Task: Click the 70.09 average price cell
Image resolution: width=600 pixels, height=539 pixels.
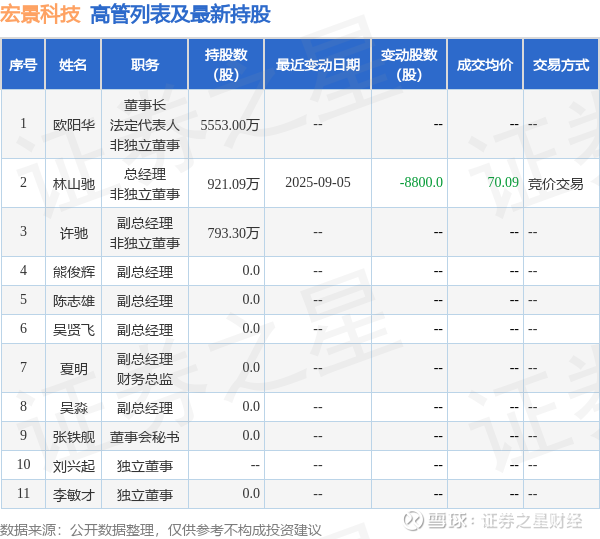Action: point(503,182)
